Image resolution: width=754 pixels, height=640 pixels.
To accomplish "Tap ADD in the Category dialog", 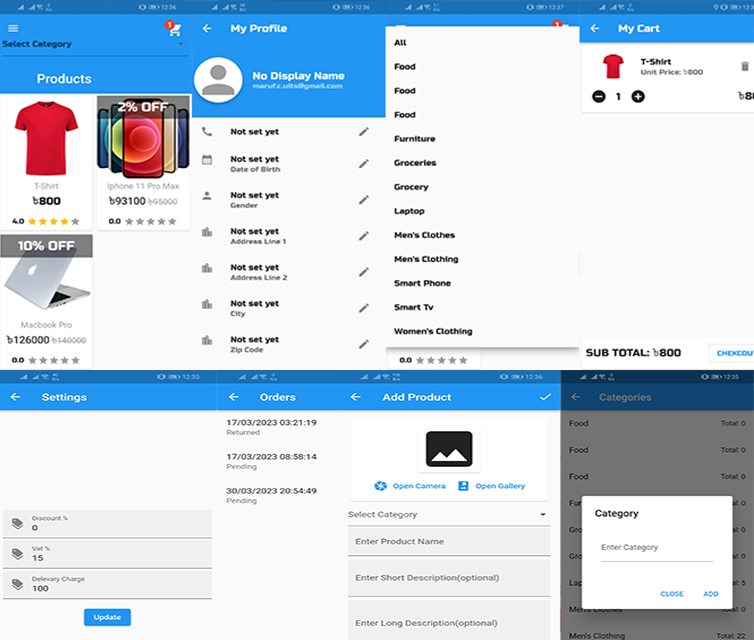I will [x=710, y=594].
